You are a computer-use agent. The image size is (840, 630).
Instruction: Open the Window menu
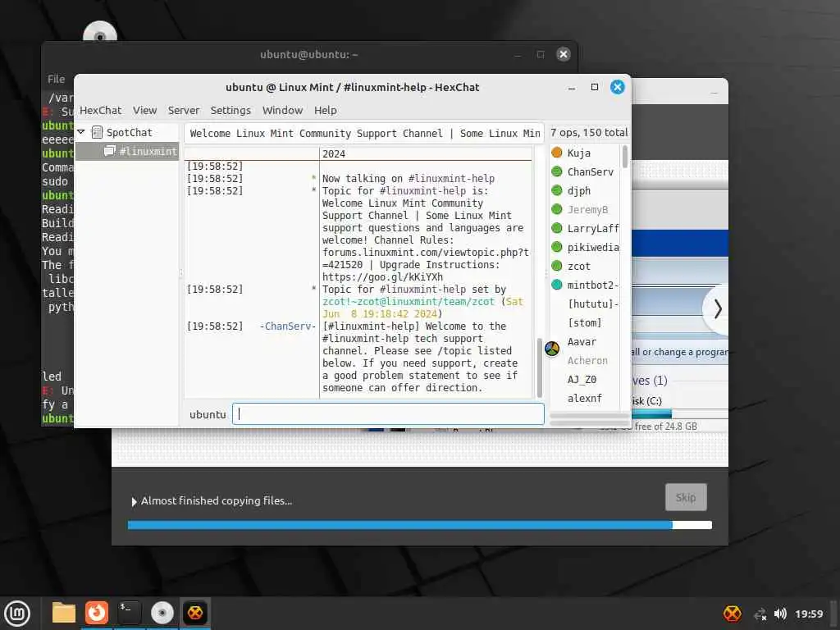(x=282, y=111)
